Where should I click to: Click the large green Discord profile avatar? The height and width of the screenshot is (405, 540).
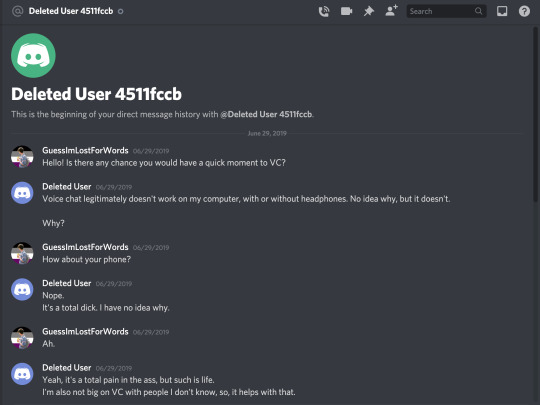33,55
